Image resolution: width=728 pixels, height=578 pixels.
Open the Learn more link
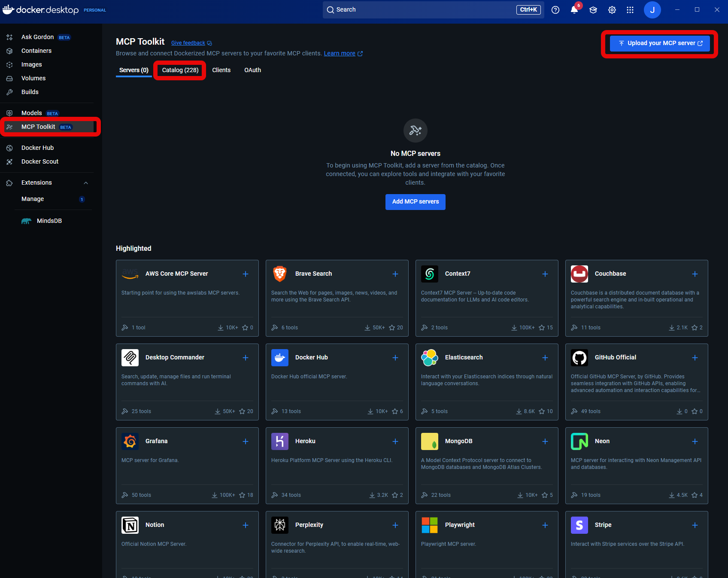click(x=340, y=54)
